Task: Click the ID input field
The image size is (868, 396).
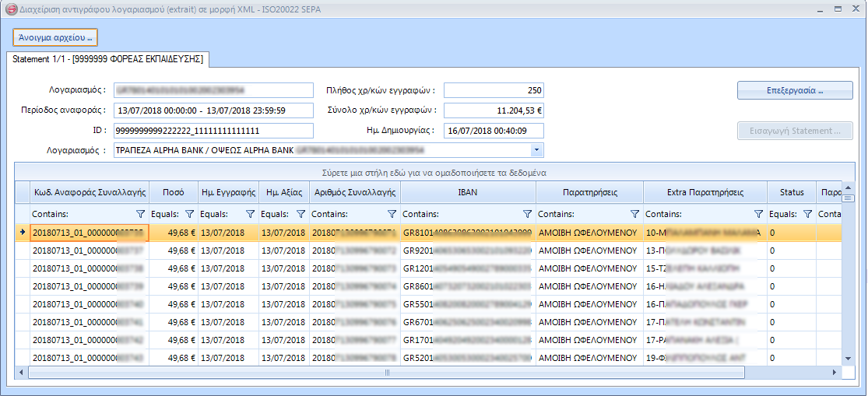Action: [213, 131]
